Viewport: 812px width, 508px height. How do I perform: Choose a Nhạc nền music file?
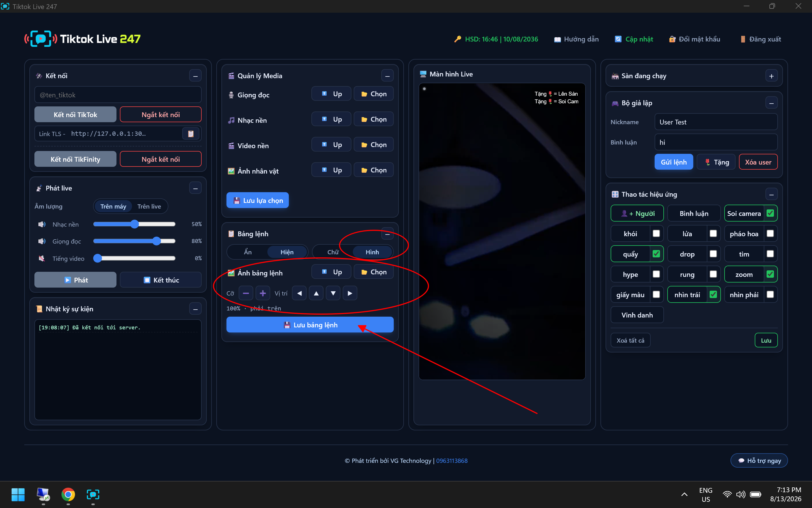click(374, 119)
